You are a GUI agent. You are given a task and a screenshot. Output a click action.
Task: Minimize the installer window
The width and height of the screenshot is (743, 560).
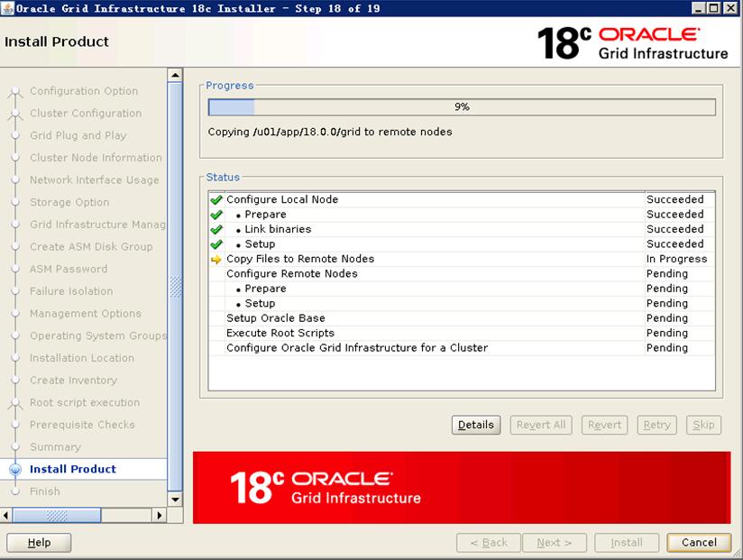coord(699,7)
